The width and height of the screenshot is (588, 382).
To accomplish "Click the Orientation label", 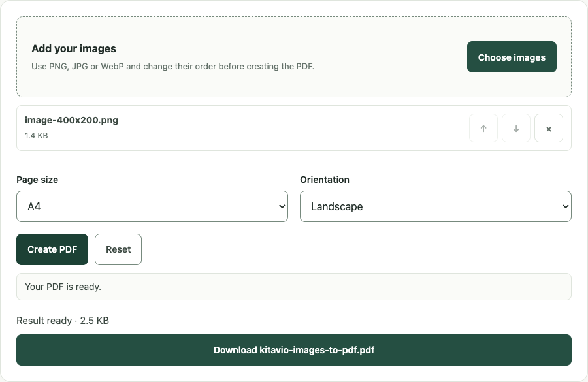I will [x=325, y=180].
